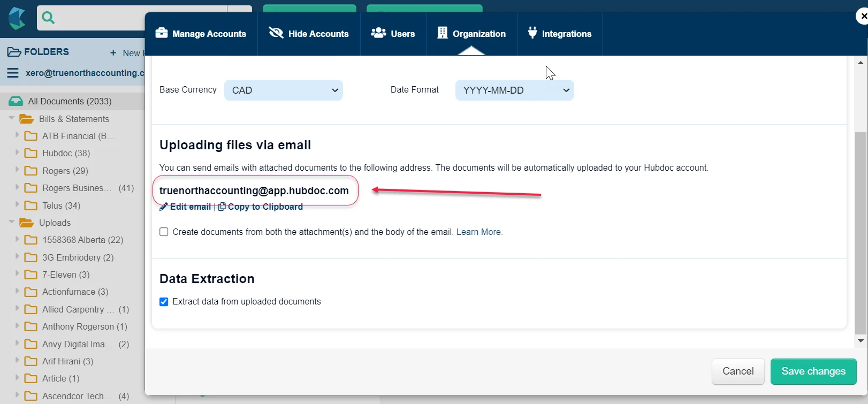Open the Integrations tab

coord(560,34)
